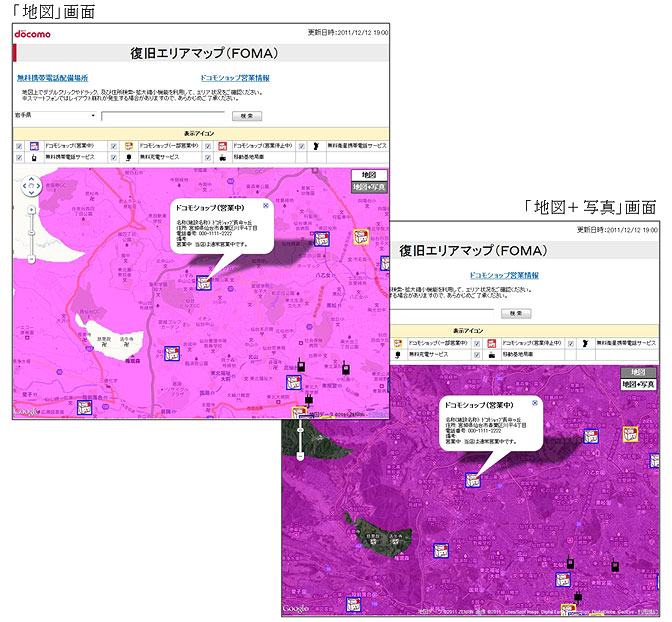Viewport: 672px width, 622px height.
Task: Open the 無料携帯電話配備場所 link
Action: pos(52,78)
